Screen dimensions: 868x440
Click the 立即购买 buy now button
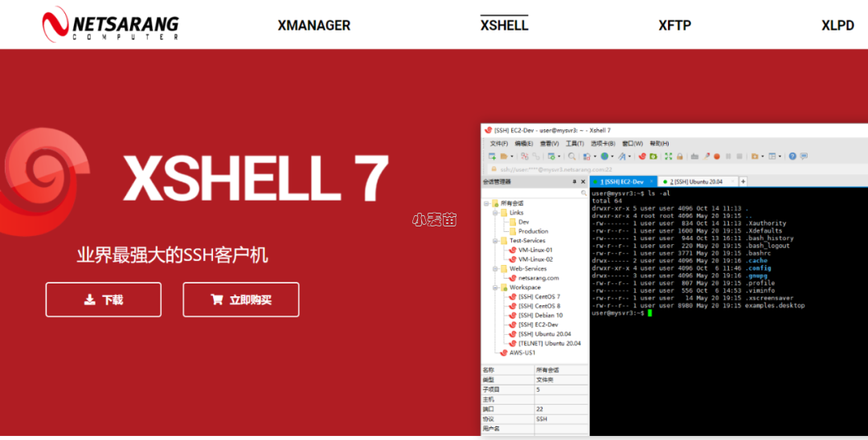click(241, 299)
